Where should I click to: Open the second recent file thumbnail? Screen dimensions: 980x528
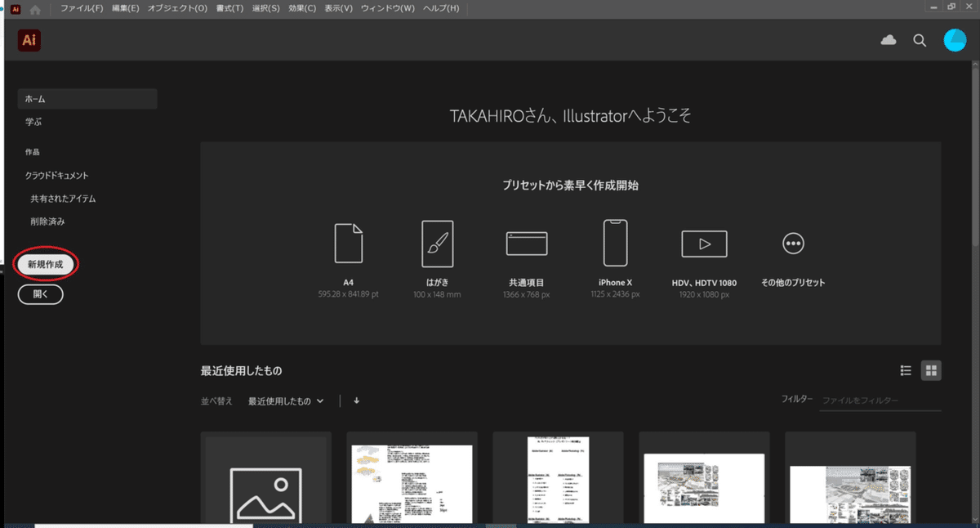(412, 478)
